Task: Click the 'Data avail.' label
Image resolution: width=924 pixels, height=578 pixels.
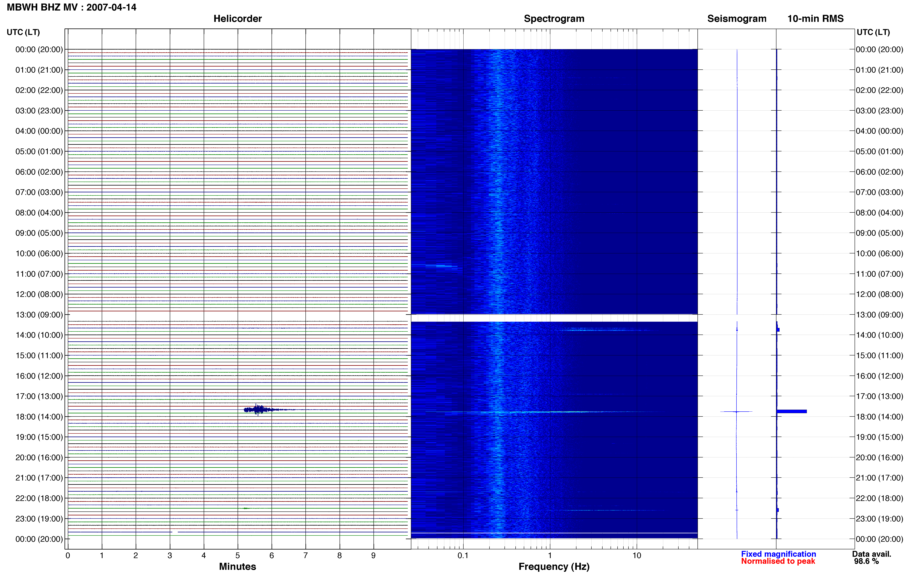Action: point(871,554)
